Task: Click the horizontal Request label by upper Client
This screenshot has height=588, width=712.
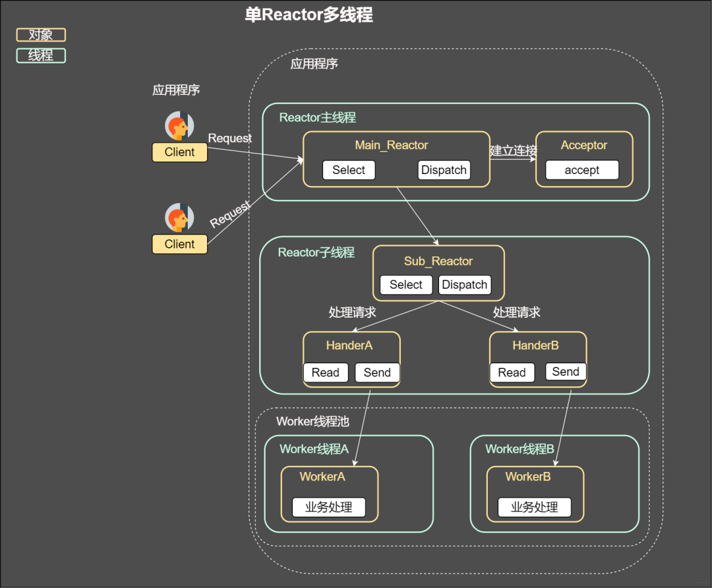Action: click(230, 138)
